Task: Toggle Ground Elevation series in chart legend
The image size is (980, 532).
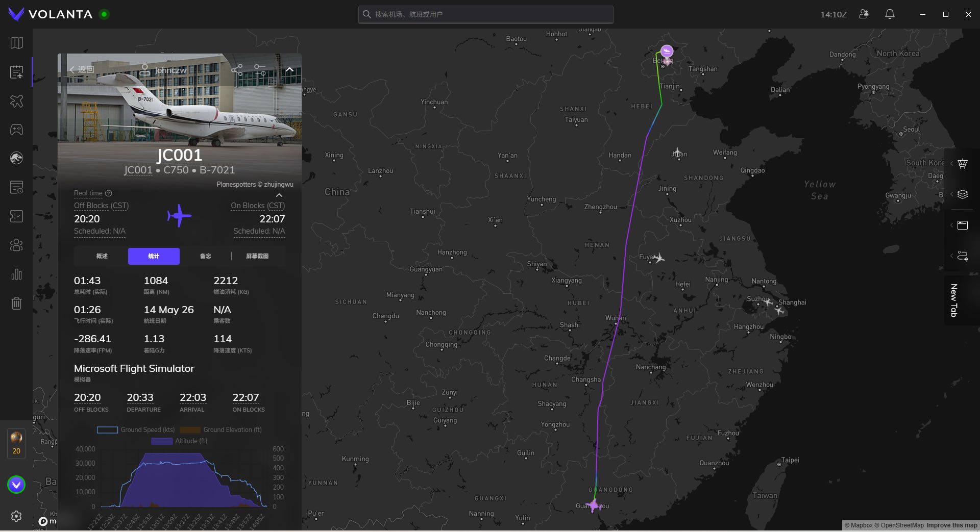Action: [x=220, y=430]
